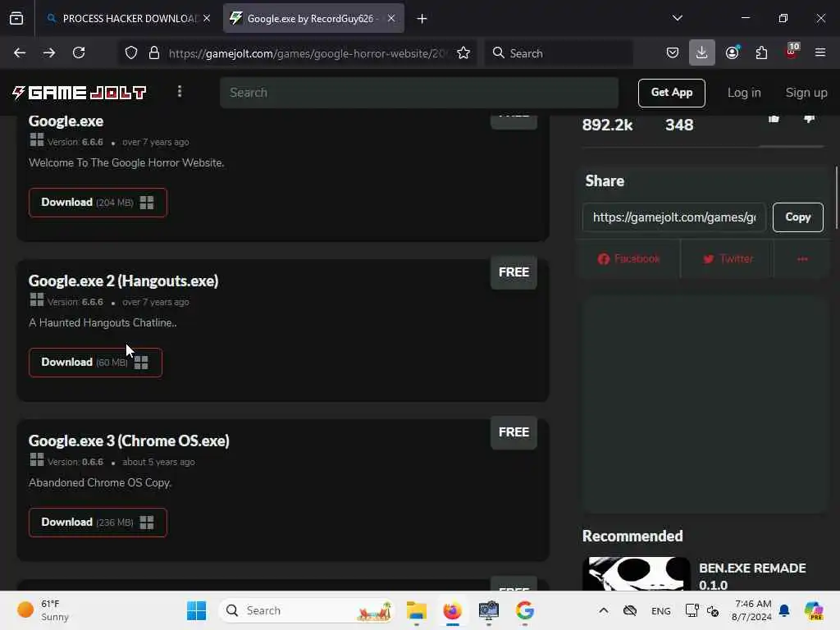This screenshot has height=630, width=840.
Task: Change the ENG input language
Action: pyautogui.click(x=660, y=610)
